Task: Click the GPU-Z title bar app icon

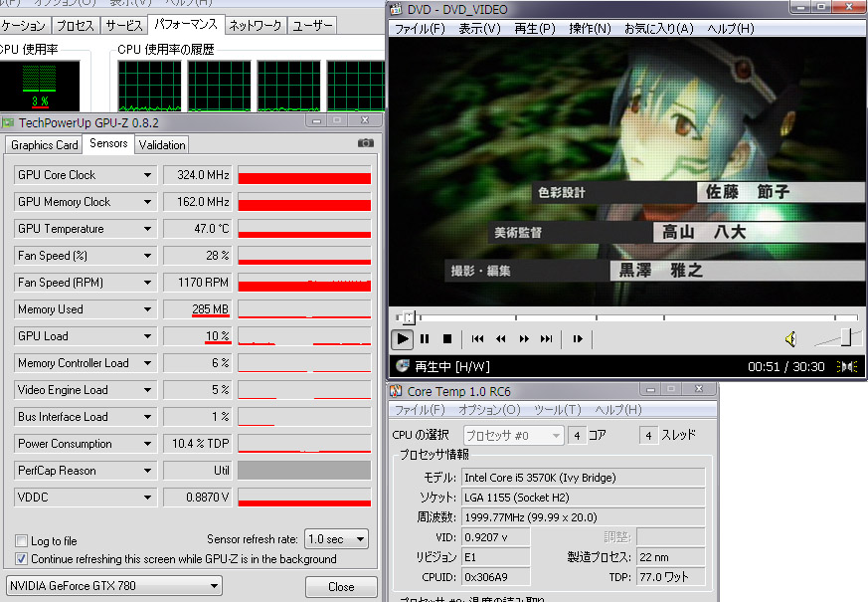Action: [x=8, y=123]
